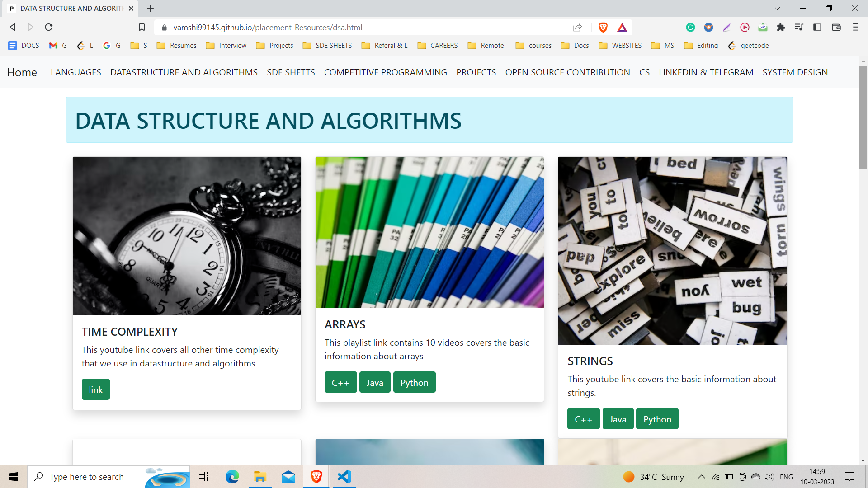Open the Windows Start menu
This screenshot has width=868, height=488.
point(14,477)
